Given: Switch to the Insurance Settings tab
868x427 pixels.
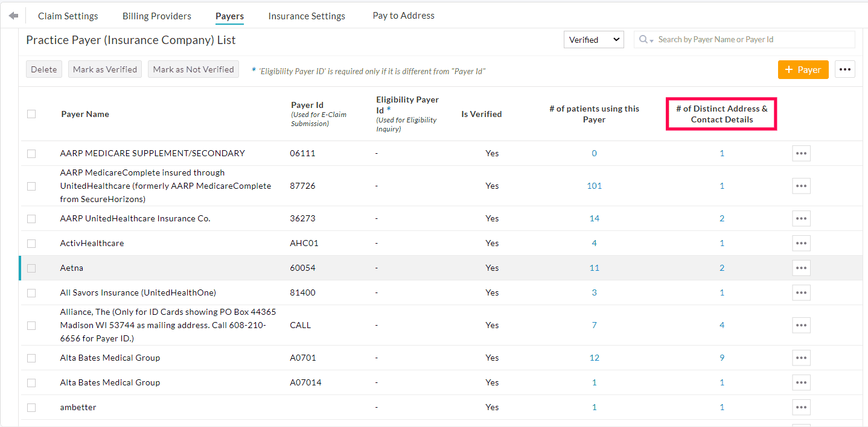Looking at the screenshot, I should 307,16.
